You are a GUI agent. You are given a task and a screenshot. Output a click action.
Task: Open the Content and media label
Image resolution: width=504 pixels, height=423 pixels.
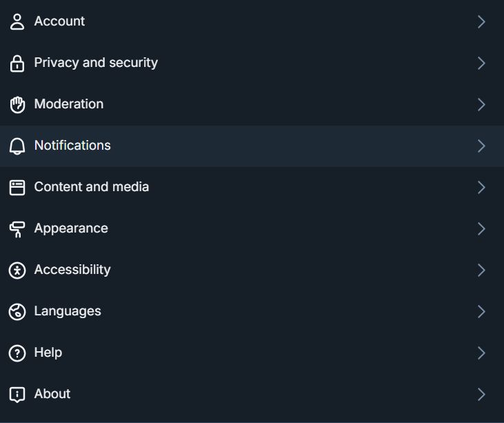click(x=92, y=187)
